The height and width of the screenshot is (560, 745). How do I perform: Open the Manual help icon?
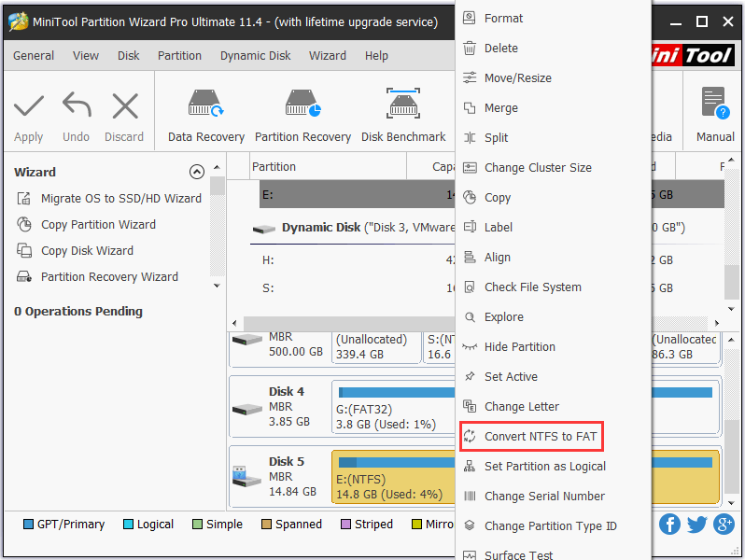(715, 103)
